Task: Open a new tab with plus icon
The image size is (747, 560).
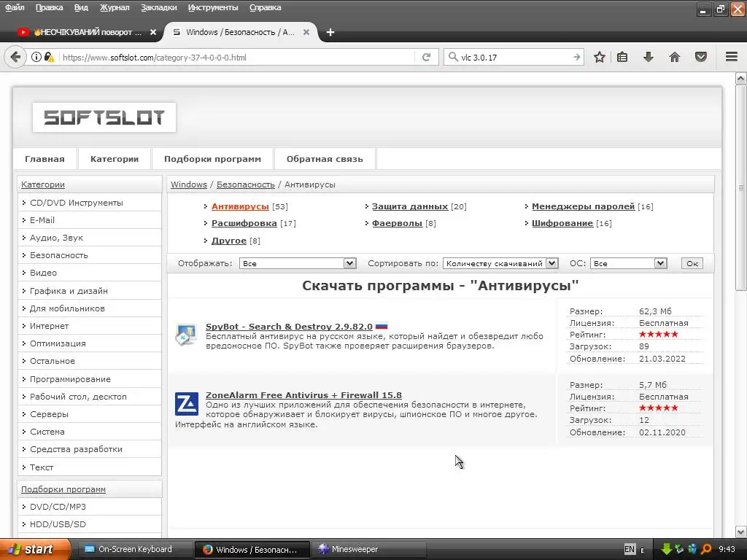Action: click(330, 32)
